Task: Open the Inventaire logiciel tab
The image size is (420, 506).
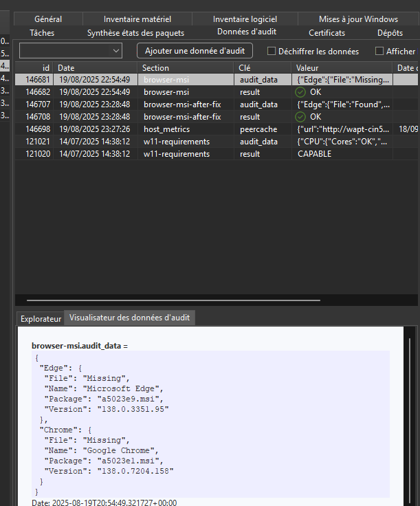Action: tap(245, 19)
